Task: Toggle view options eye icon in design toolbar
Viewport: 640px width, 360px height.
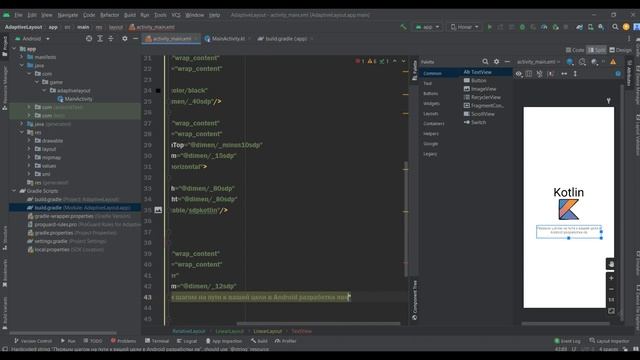Action: [518, 74]
